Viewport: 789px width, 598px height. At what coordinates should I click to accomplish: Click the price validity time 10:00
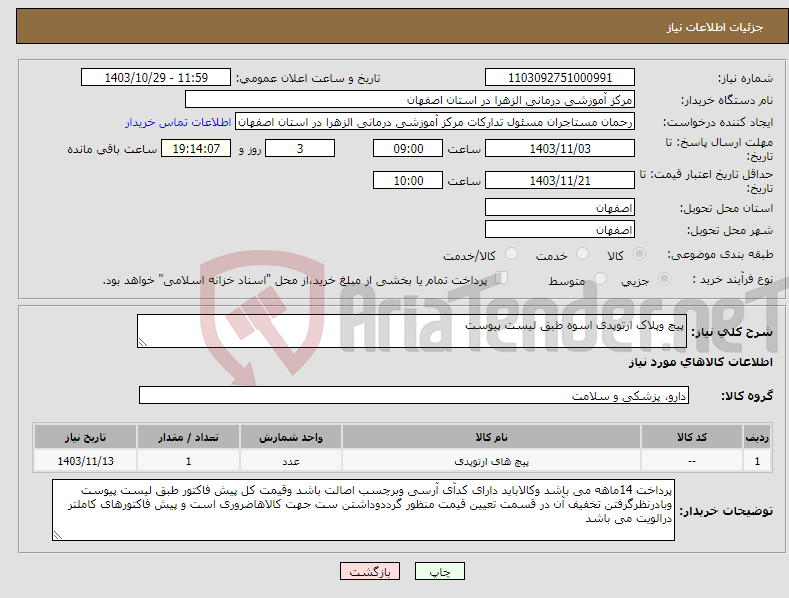pyautogui.click(x=408, y=180)
